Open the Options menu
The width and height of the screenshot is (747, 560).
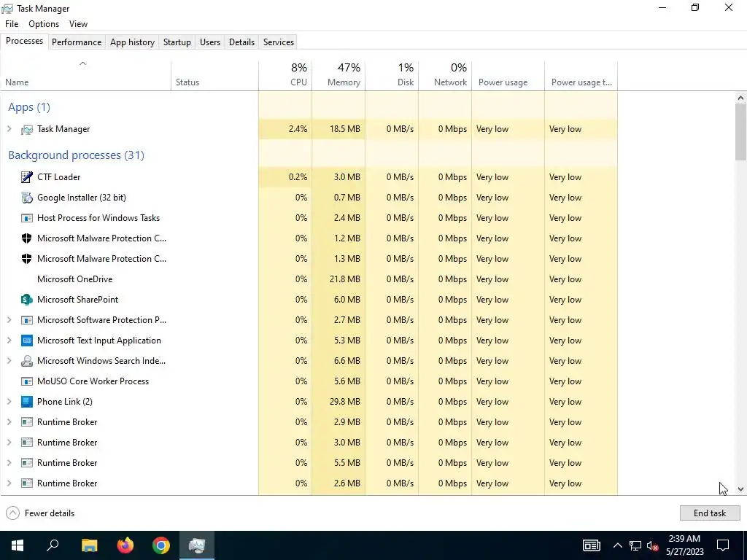point(44,24)
